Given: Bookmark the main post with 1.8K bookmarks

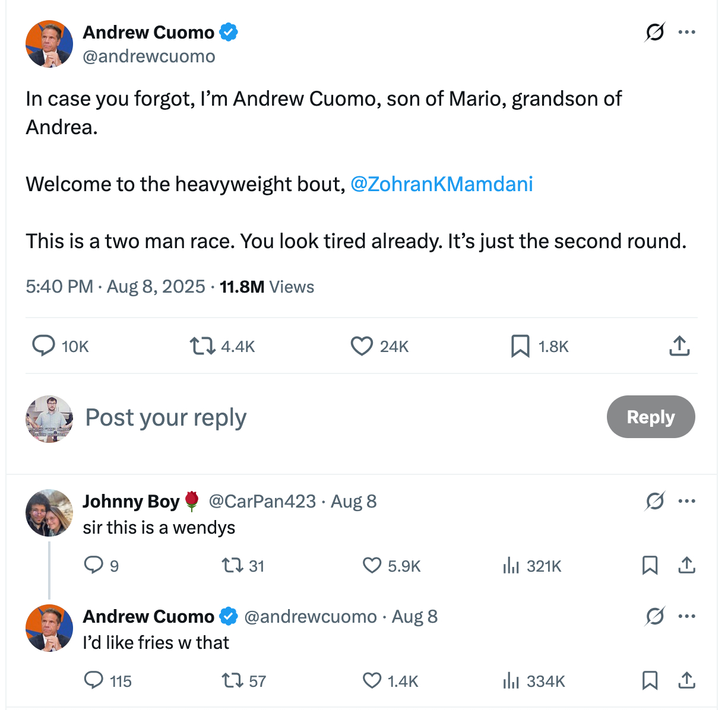Looking at the screenshot, I should [520, 346].
